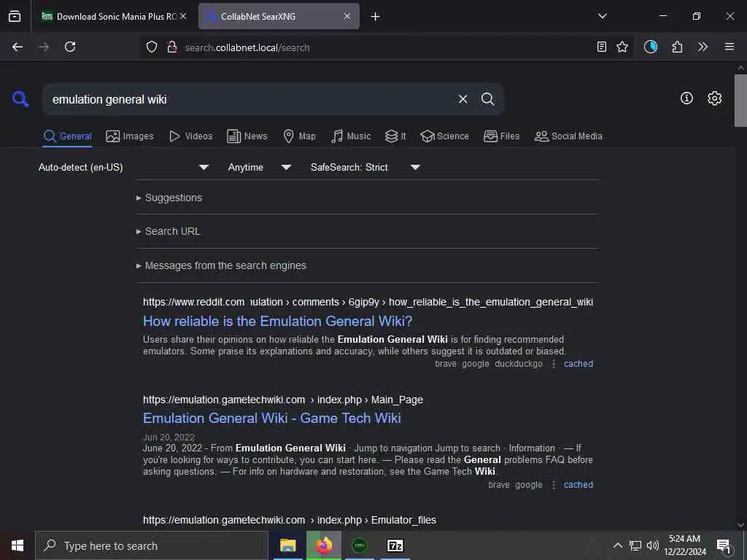The height and width of the screenshot is (560, 747).
Task: Click the Emulator_files result URL
Action: point(290,520)
